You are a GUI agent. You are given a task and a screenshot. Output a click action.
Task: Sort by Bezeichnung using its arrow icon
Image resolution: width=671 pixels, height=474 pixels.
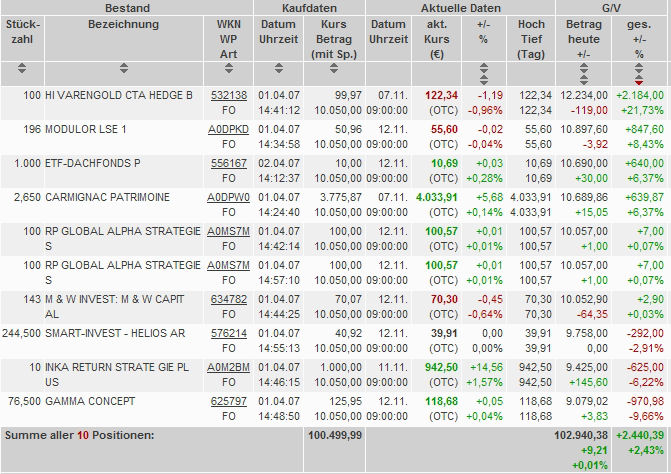pyautogui.click(x=124, y=68)
